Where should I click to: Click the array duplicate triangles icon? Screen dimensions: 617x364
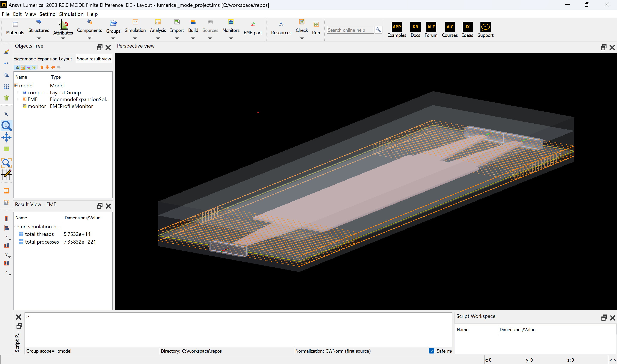pos(6,86)
